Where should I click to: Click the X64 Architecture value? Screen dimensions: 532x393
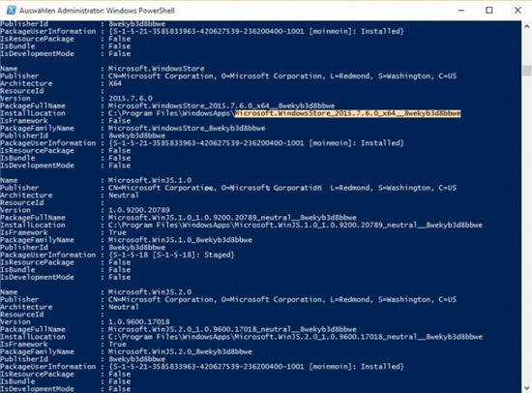(115, 83)
